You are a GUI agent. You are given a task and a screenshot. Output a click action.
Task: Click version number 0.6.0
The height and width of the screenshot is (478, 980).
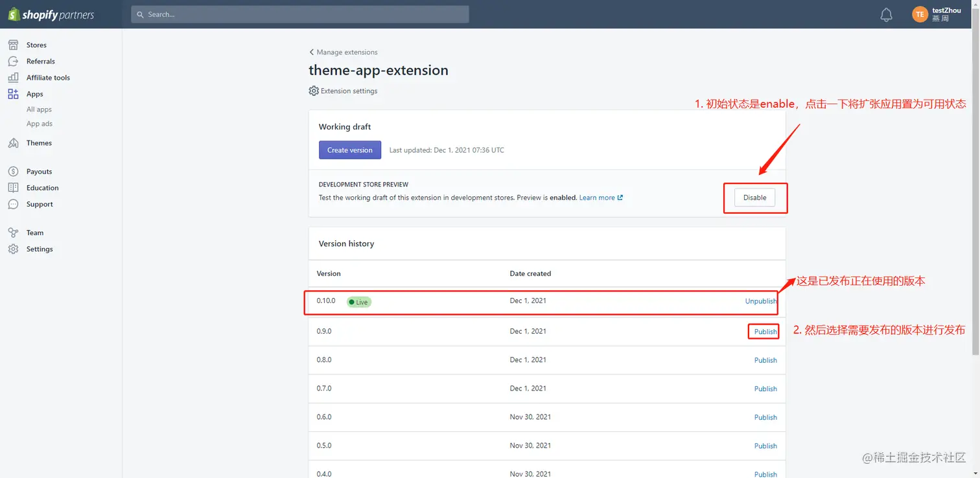tap(324, 416)
